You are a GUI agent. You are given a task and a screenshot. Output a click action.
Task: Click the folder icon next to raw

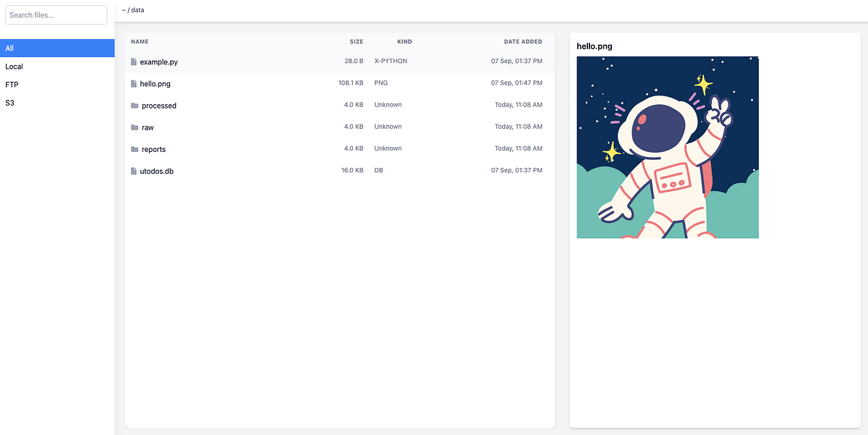pos(133,127)
